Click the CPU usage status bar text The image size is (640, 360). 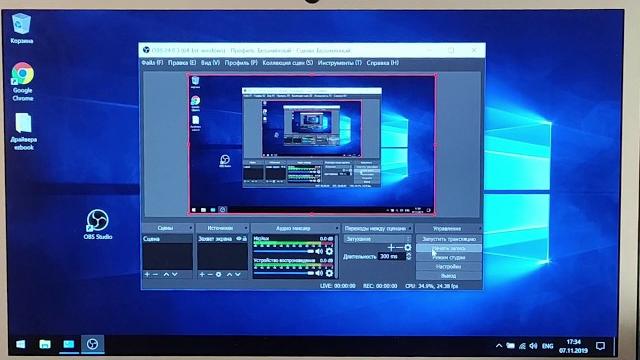[x=431, y=286]
